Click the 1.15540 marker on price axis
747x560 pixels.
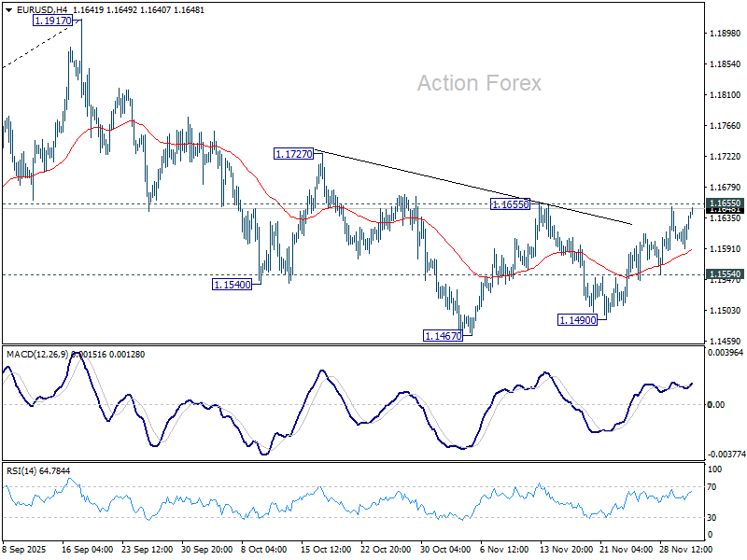click(x=725, y=274)
